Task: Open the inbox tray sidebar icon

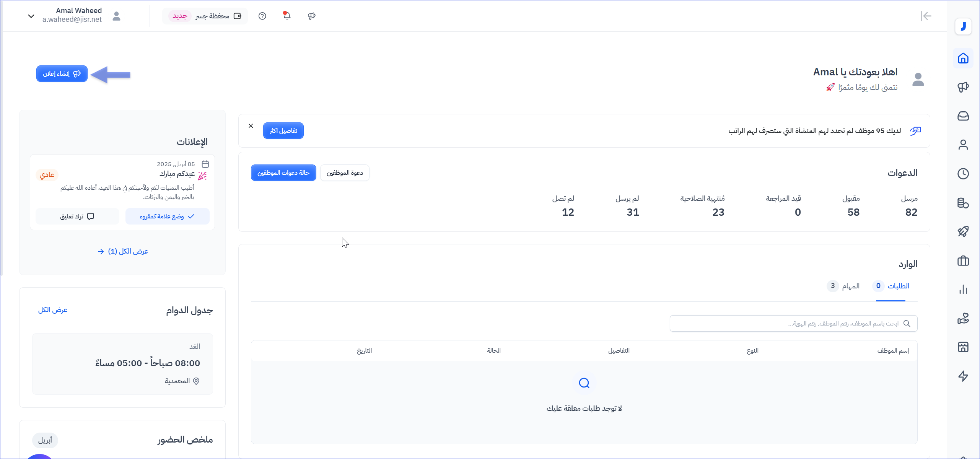Action: [x=963, y=116]
